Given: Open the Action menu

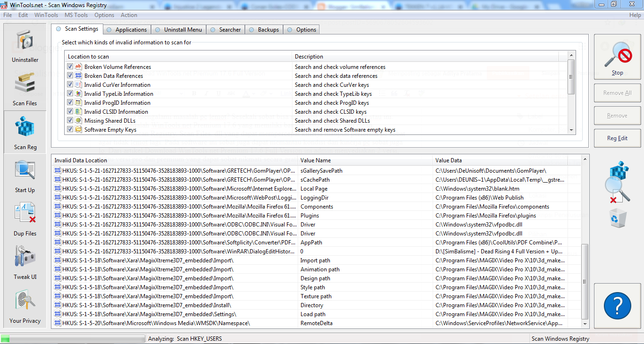Looking at the screenshot, I should [129, 15].
